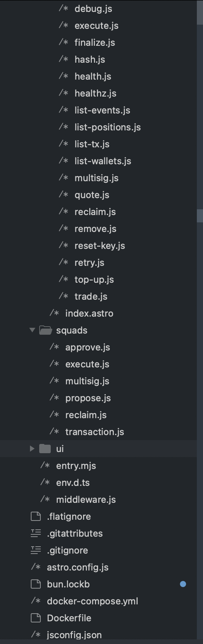Collapse the squads folder arrow
Screen dimensions: 203x644
[x=32, y=330]
